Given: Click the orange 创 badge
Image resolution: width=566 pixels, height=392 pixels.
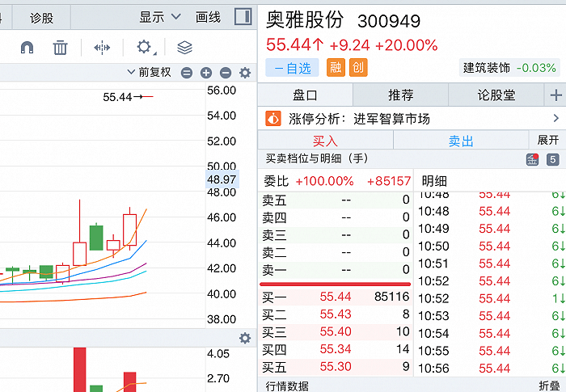Looking at the screenshot, I should click(x=358, y=68).
